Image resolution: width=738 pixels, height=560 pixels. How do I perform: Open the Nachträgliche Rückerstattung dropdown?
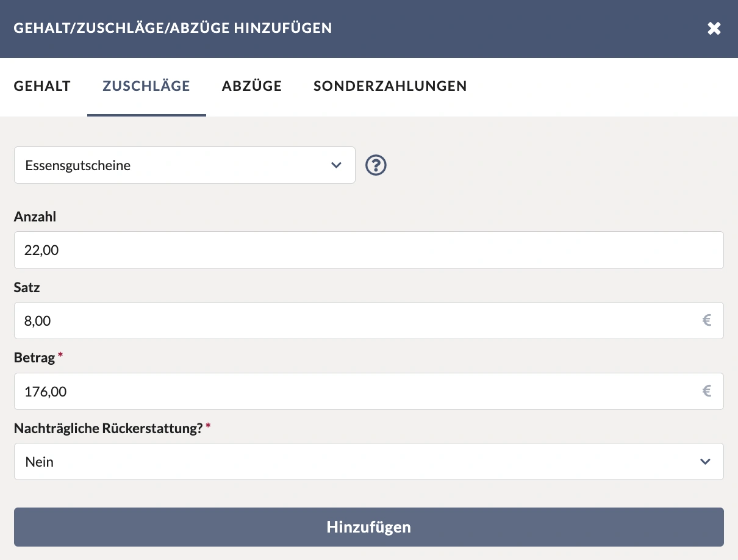368,461
